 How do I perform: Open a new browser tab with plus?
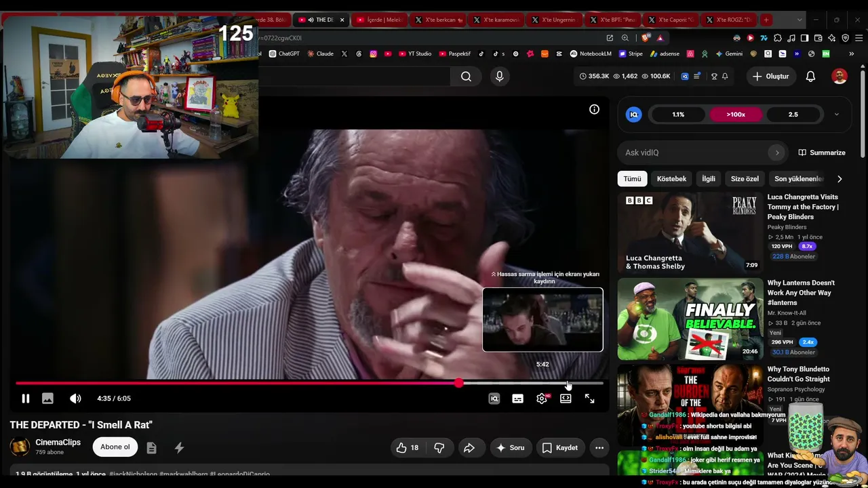766,20
